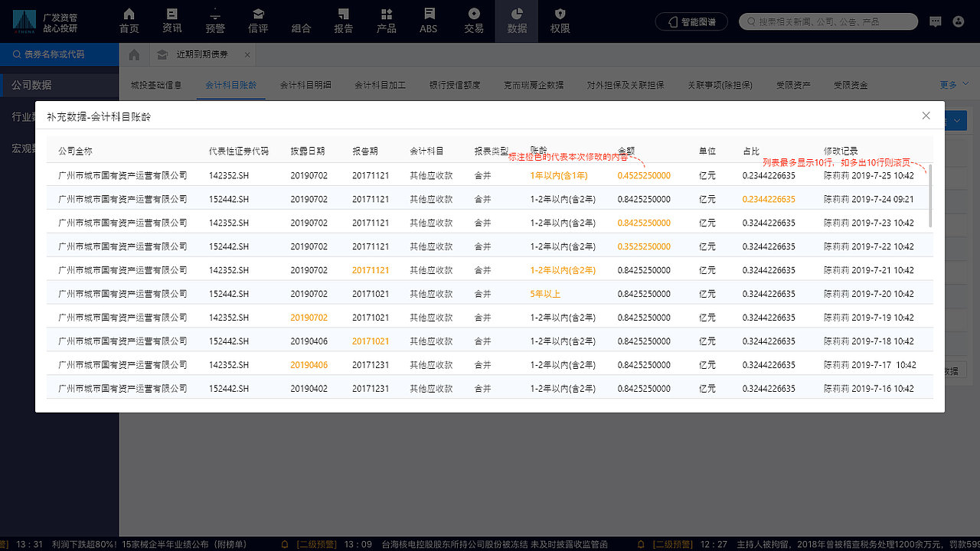
Task: Select the 受限资金 tab
Action: tap(851, 85)
